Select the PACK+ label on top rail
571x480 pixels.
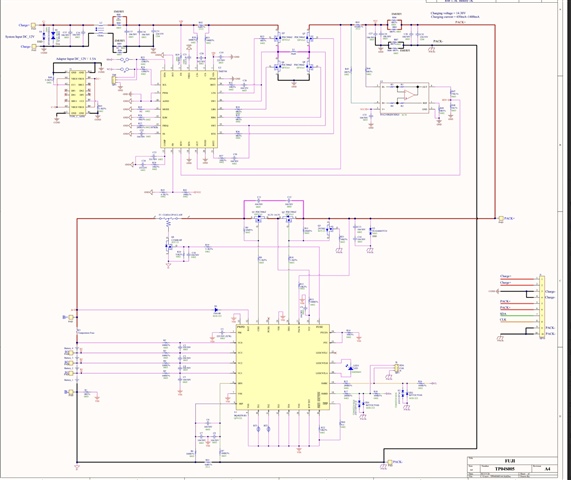coord(460,22)
